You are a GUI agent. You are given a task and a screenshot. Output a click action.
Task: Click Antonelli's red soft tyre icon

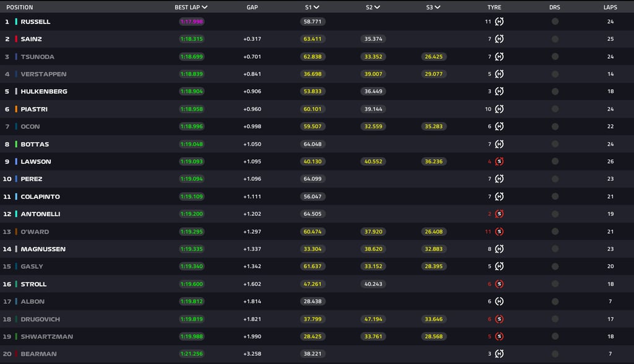500,214
